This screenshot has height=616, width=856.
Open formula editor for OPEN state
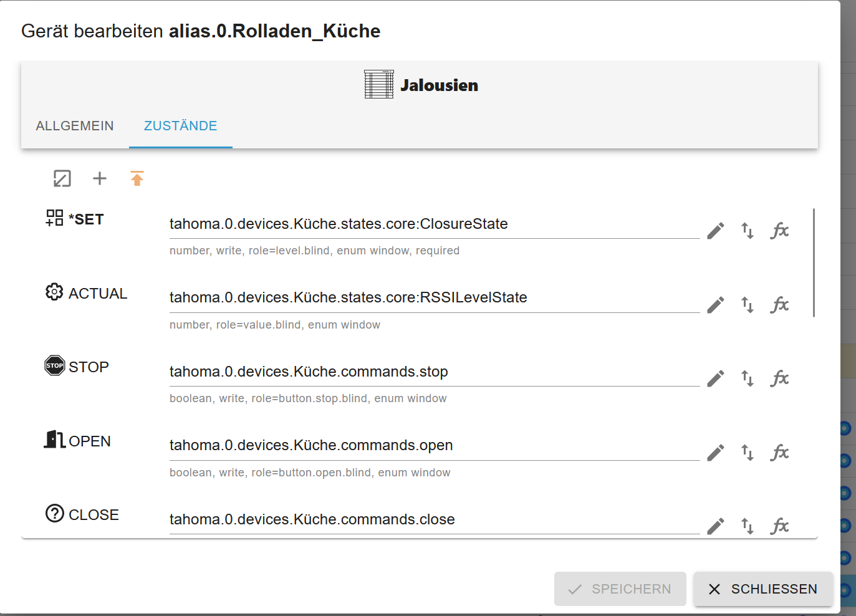pos(780,453)
